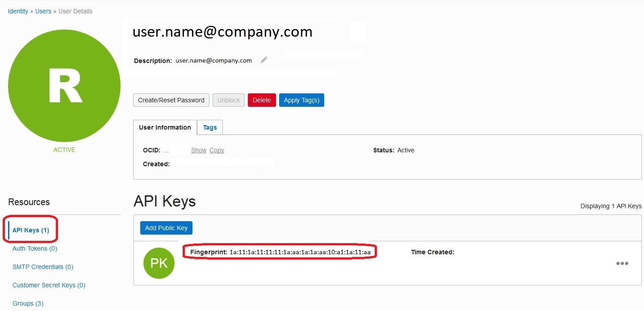Image resolution: width=644 pixels, height=311 pixels.
Task: Open the API key ellipsis actions menu
Action: coord(622,263)
